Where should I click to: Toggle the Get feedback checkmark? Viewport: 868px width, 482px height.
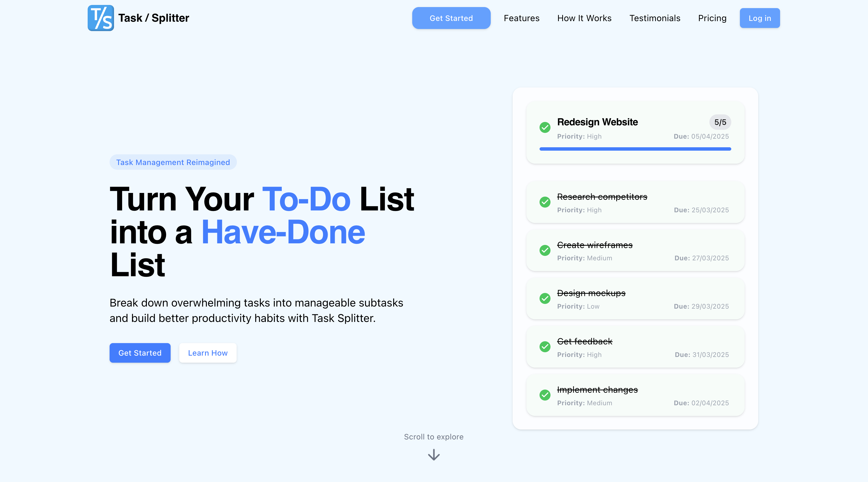pyautogui.click(x=544, y=347)
